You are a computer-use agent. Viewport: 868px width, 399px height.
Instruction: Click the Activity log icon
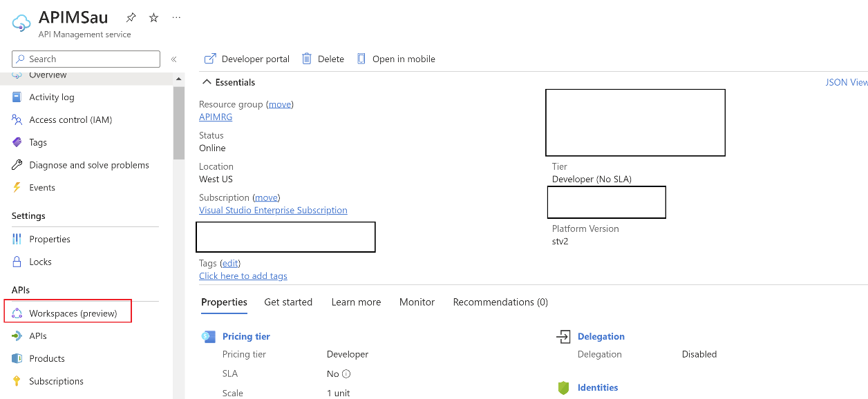(x=17, y=97)
